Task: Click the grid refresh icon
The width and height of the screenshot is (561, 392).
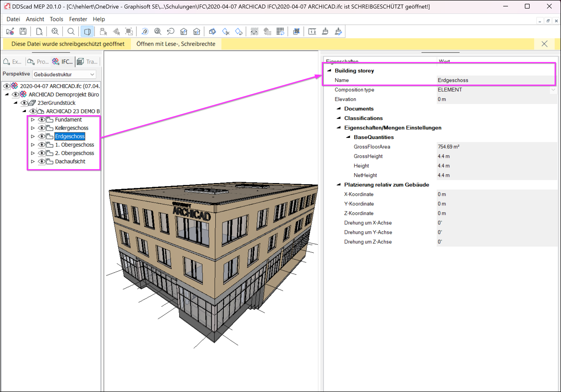Action: point(280,32)
